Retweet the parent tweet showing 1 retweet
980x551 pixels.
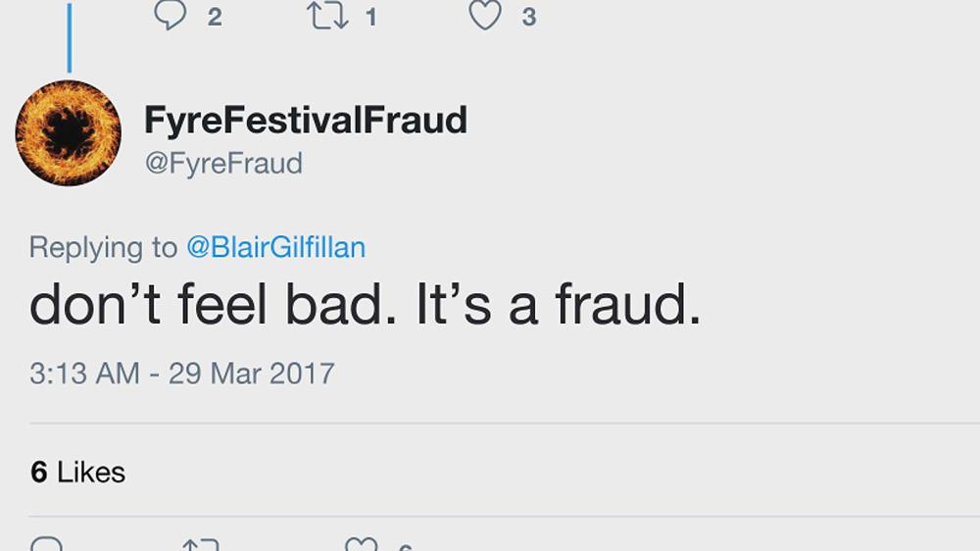tap(327, 15)
